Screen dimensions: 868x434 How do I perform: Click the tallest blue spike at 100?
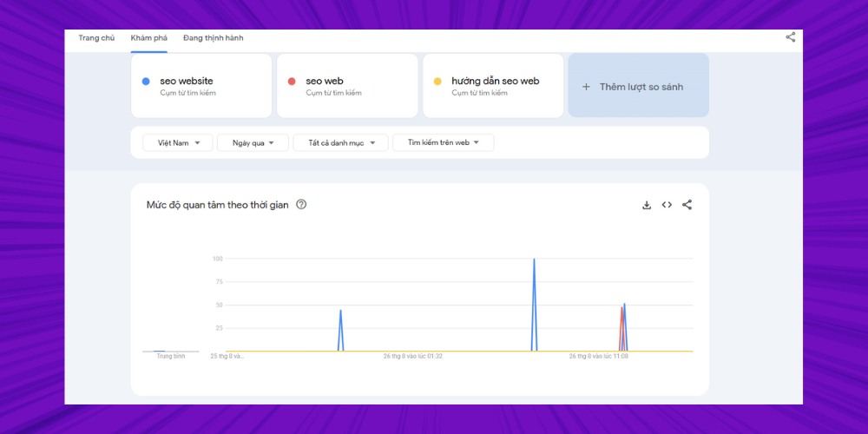coord(534,305)
